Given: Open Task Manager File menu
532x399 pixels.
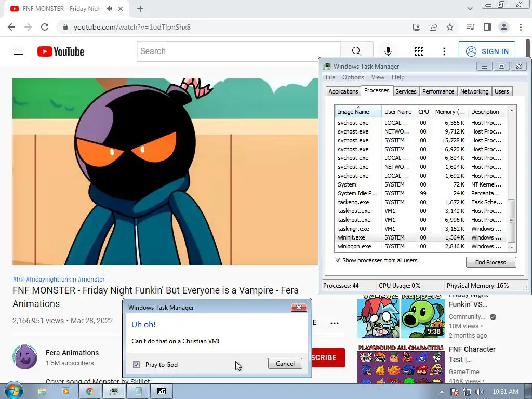Looking at the screenshot, I should coord(330,77).
